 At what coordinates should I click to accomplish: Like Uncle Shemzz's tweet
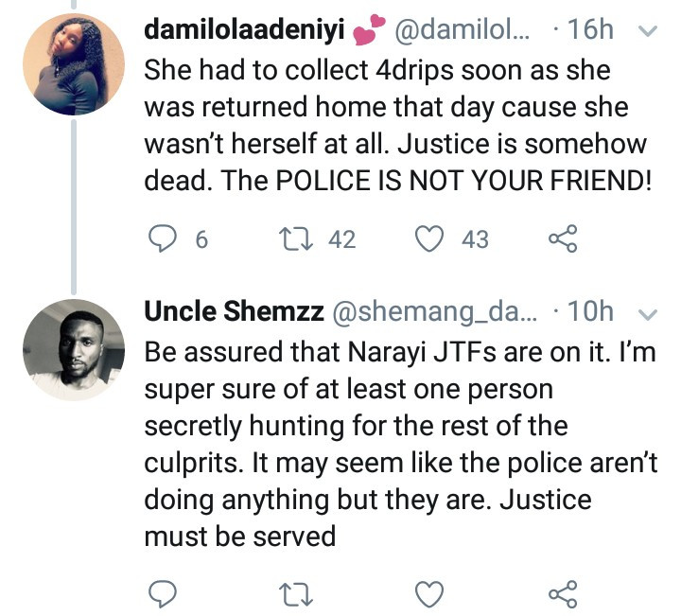(x=431, y=593)
